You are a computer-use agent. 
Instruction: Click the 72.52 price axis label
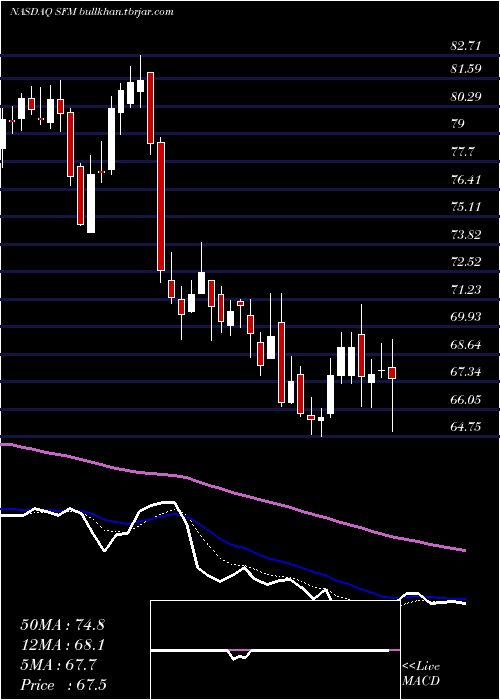(465, 262)
